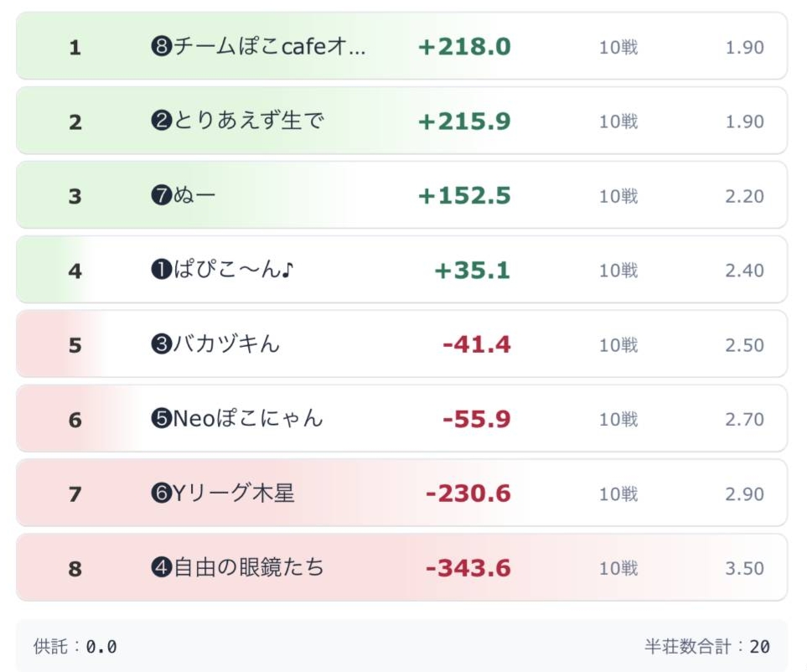Click the 2.40 average rank value

click(x=744, y=271)
